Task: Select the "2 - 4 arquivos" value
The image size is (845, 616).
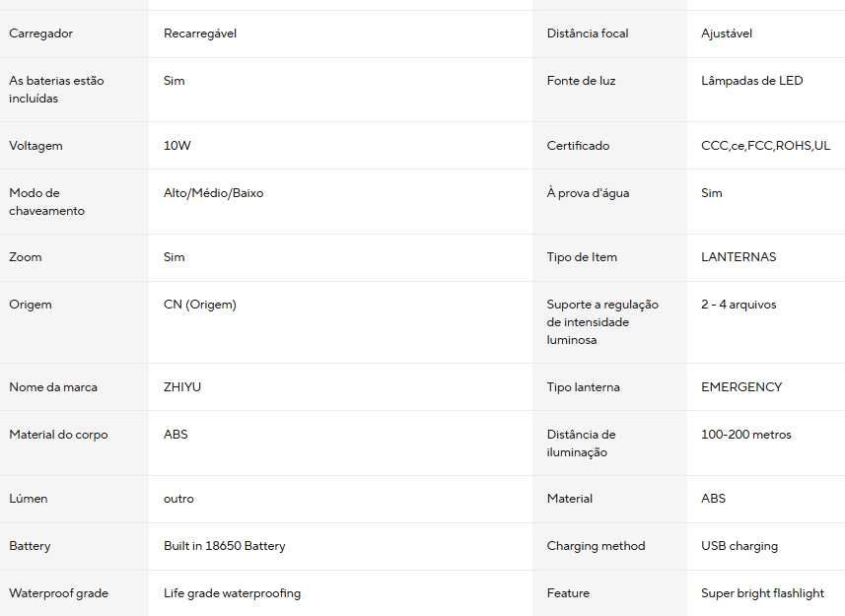Action: point(739,305)
